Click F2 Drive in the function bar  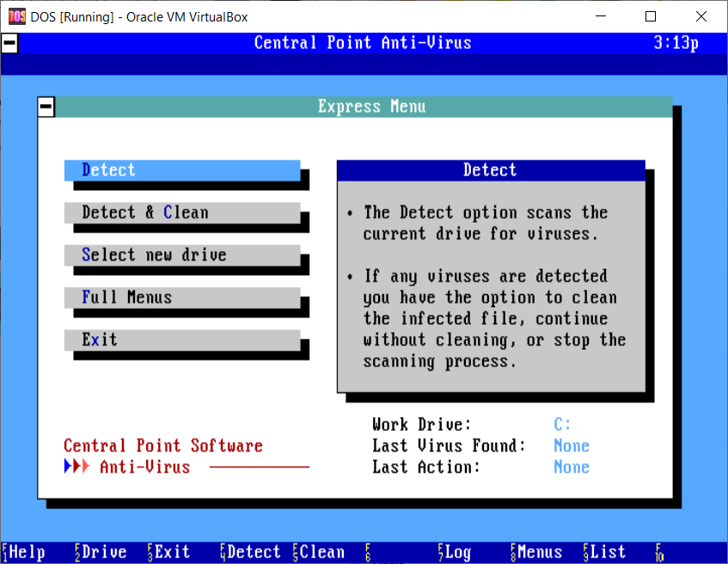pos(101,552)
